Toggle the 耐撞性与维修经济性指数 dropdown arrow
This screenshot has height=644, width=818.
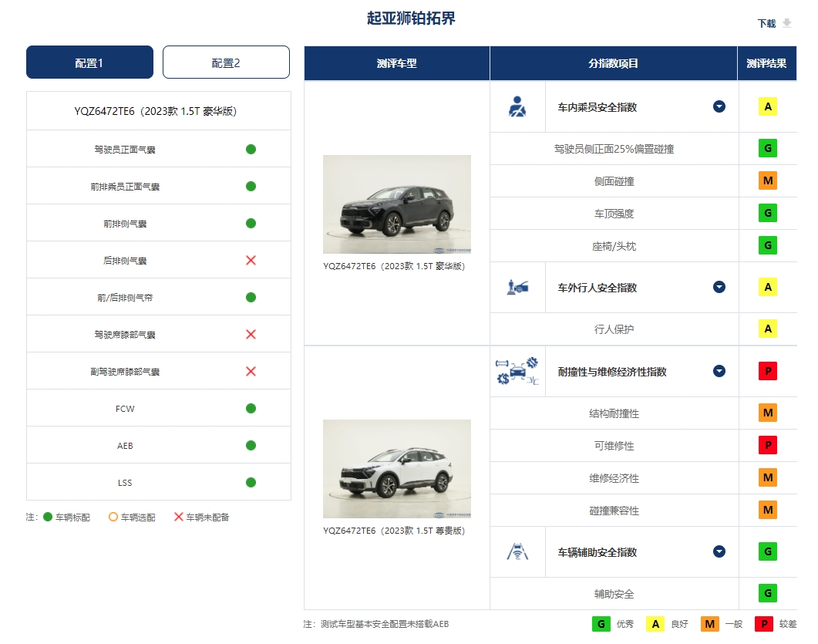tap(719, 372)
